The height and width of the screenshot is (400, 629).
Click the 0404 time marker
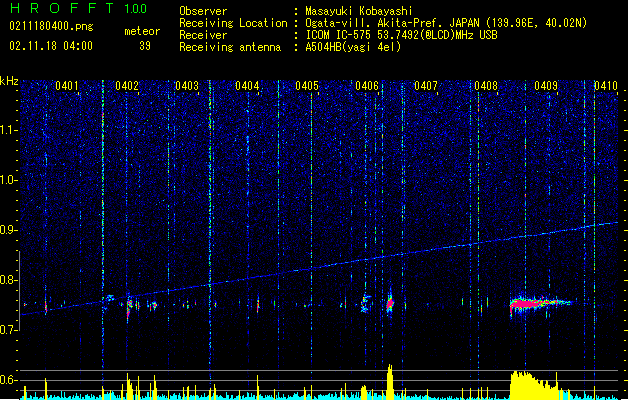[247, 86]
